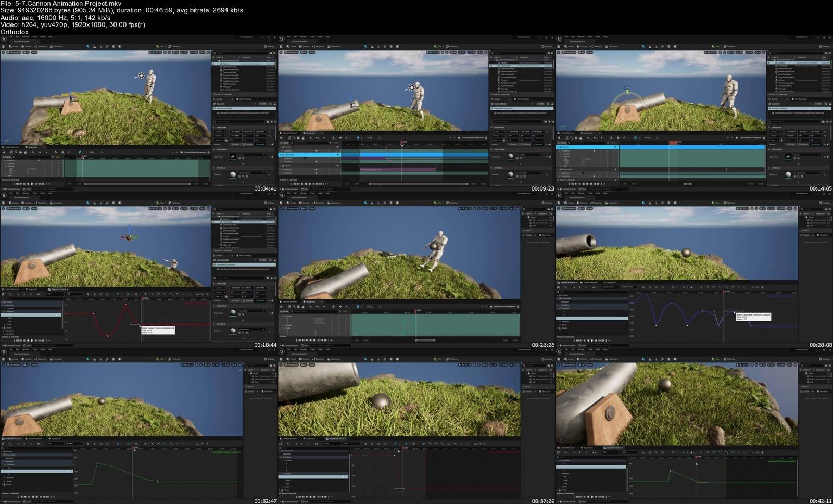
Task: Select the file name '5-7.Cannon Animation Project.mkv'
Action: tap(68, 3)
